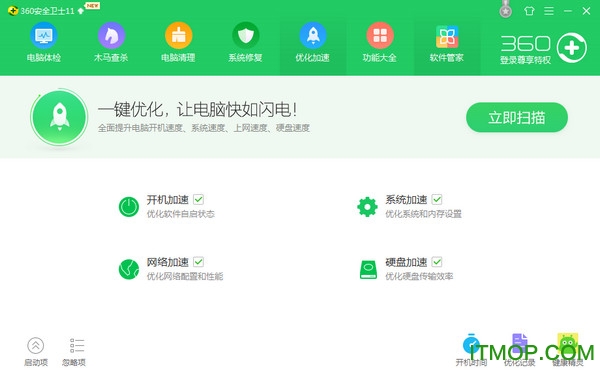The image size is (600, 378).
Task: Open the 开机时间 stopwatch icon
Action: (471, 344)
